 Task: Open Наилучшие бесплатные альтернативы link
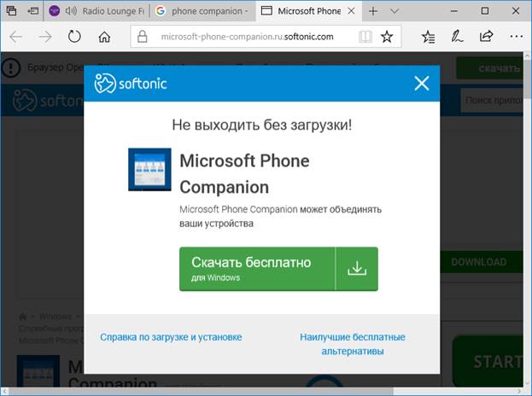pos(353,344)
